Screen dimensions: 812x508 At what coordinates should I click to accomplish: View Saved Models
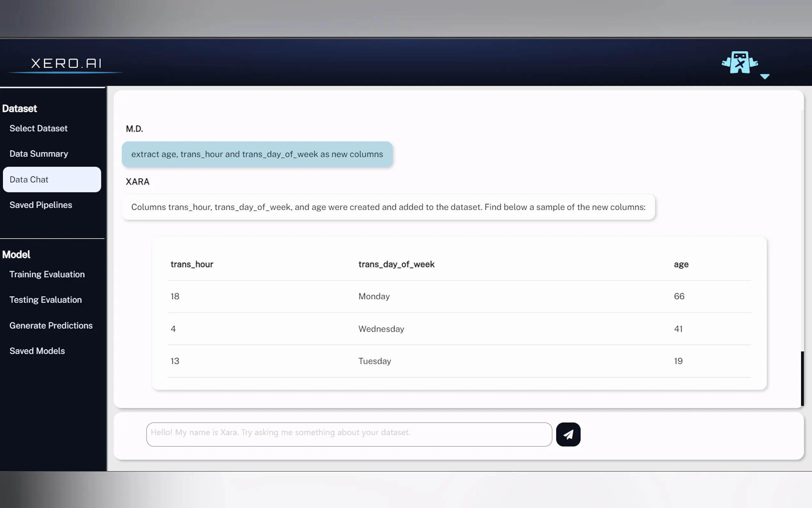coord(37,351)
